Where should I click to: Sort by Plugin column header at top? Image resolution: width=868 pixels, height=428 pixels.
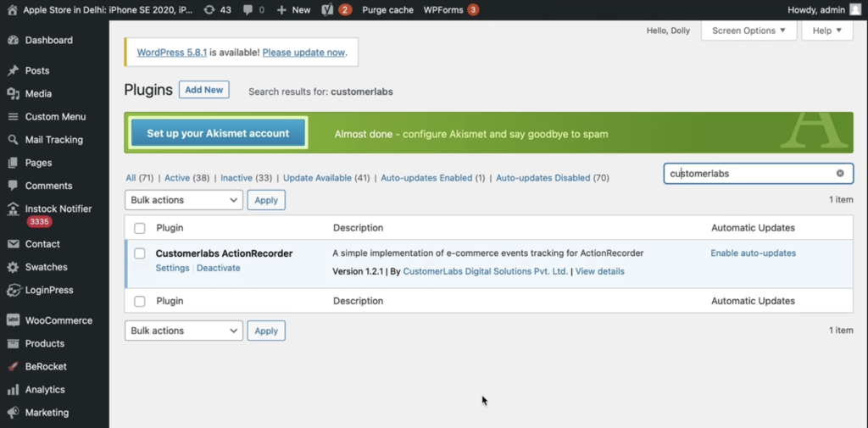point(170,228)
